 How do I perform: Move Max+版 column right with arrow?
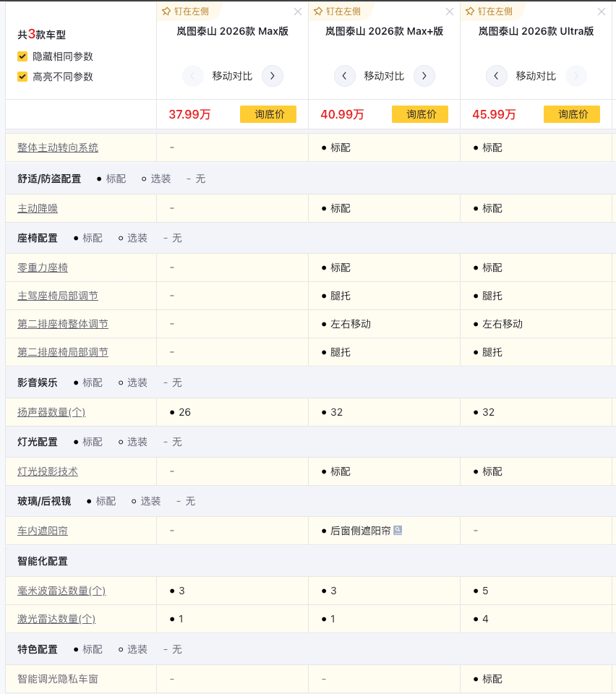[x=424, y=76]
